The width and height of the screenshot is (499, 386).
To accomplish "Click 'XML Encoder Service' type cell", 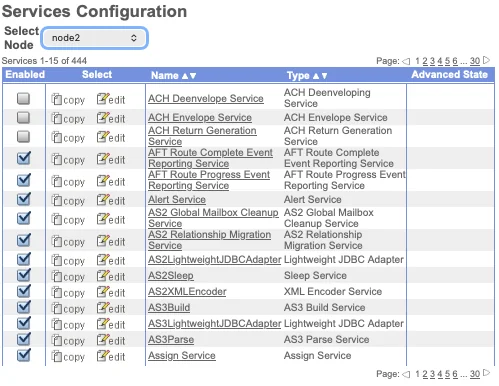I will click(x=333, y=292).
